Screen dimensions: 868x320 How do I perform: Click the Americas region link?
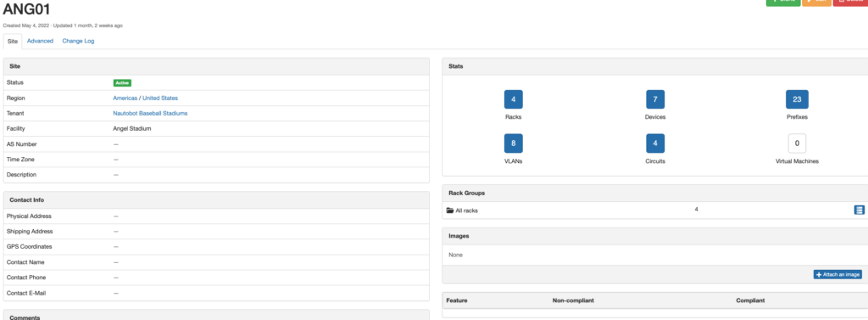pos(125,98)
